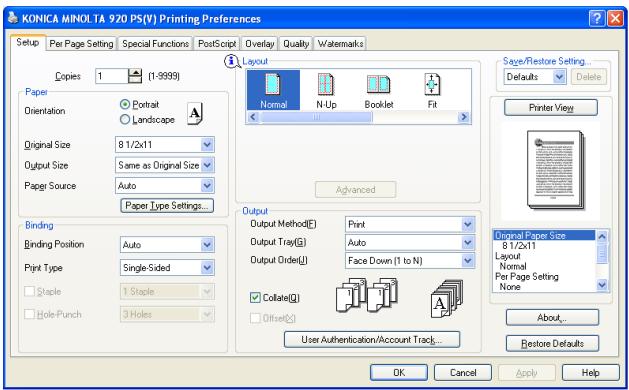
Task: Click the page preview thumbnail
Action: coord(555,169)
